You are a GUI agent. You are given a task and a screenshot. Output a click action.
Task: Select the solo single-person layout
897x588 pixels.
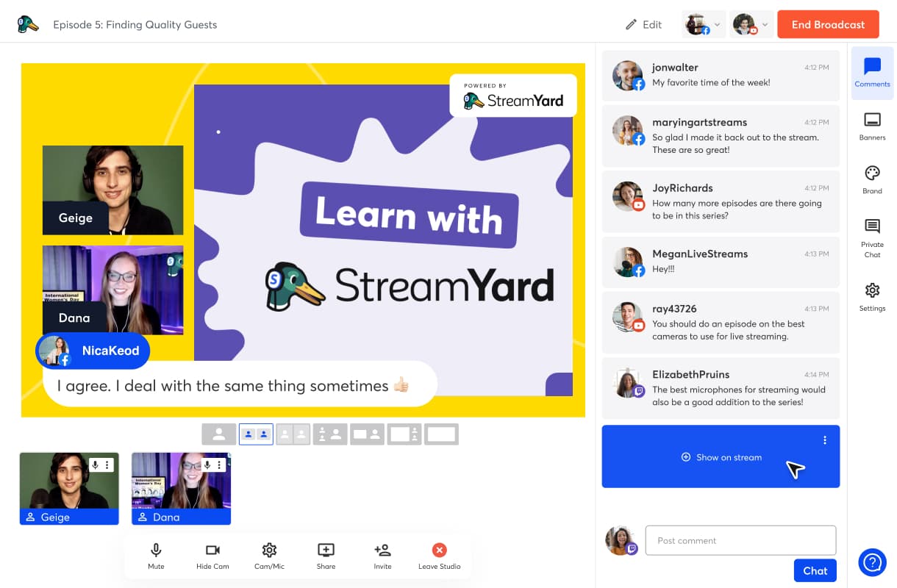pyautogui.click(x=219, y=434)
